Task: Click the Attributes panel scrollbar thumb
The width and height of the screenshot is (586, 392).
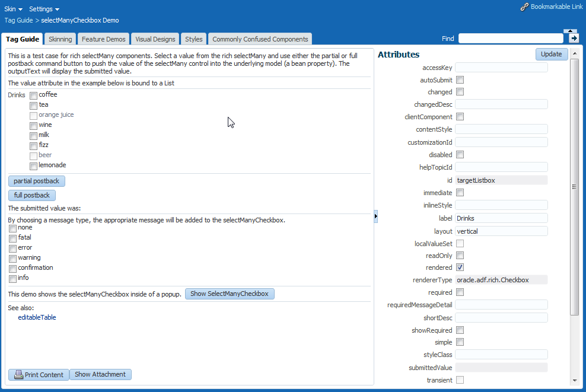Action: pyautogui.click(x=574, y=186)
